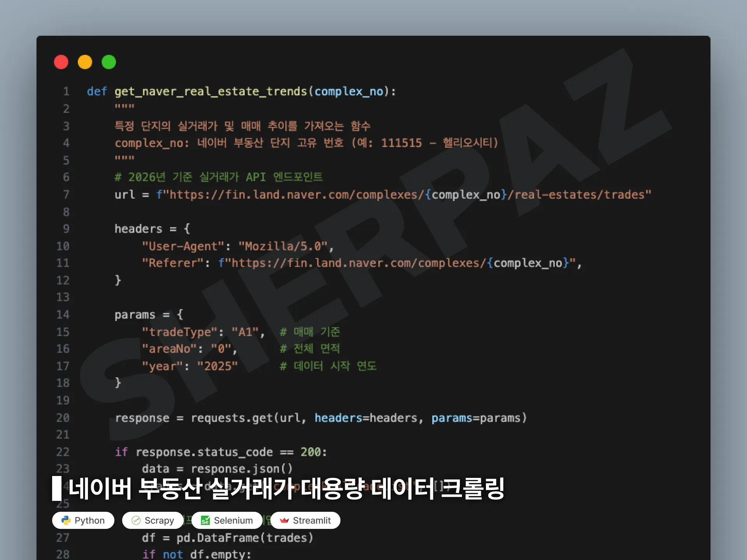Click 'requests.get(url,' on line 20

coord(249,418)
